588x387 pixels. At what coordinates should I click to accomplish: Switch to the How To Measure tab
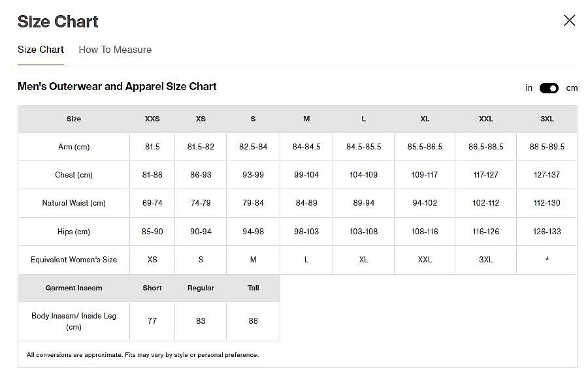click(x=115, y=50)
